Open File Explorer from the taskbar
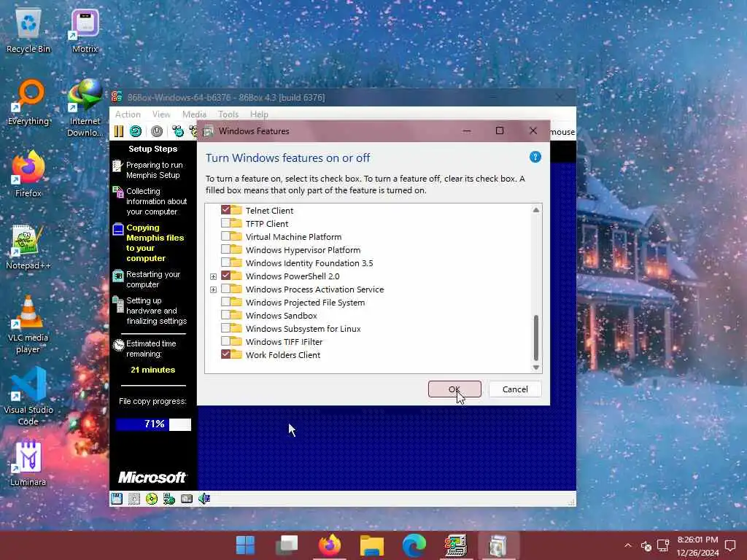 pyautogui.click(x=371, y=545)
